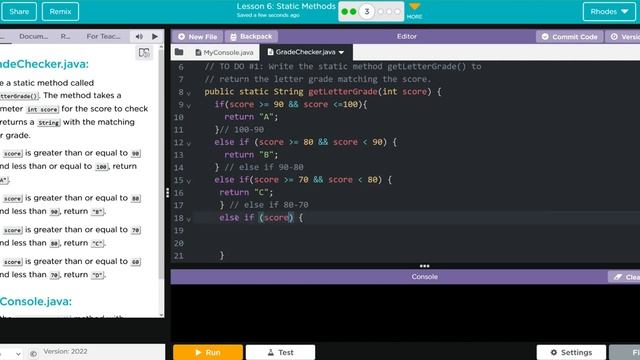Select level bubble number 3

(x=367, y=11)
